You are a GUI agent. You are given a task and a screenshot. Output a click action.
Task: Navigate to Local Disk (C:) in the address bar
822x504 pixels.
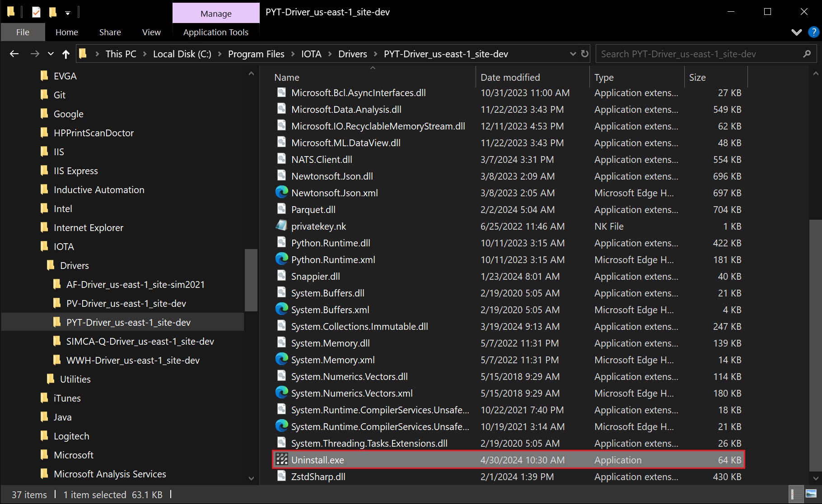182,54
